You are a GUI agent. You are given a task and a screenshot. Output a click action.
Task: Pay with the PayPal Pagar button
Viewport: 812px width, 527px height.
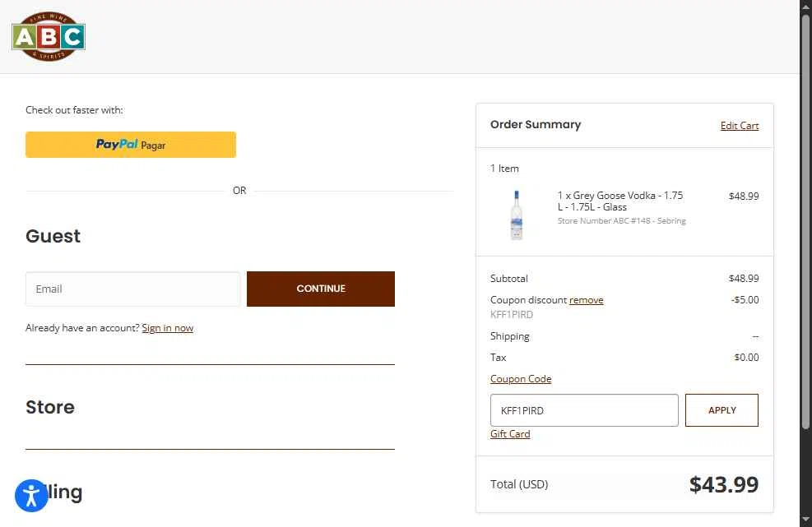tap(131, 145)
